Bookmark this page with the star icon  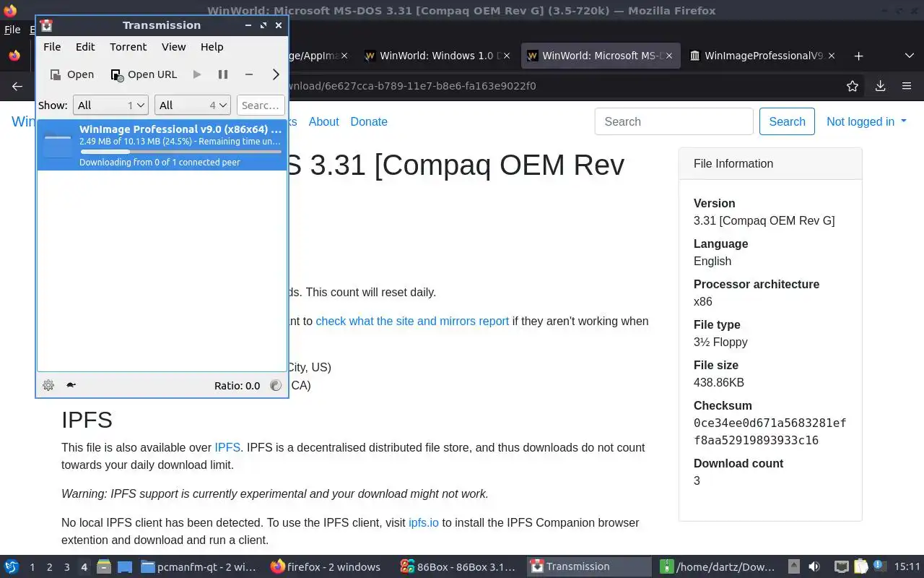(853, 86)
